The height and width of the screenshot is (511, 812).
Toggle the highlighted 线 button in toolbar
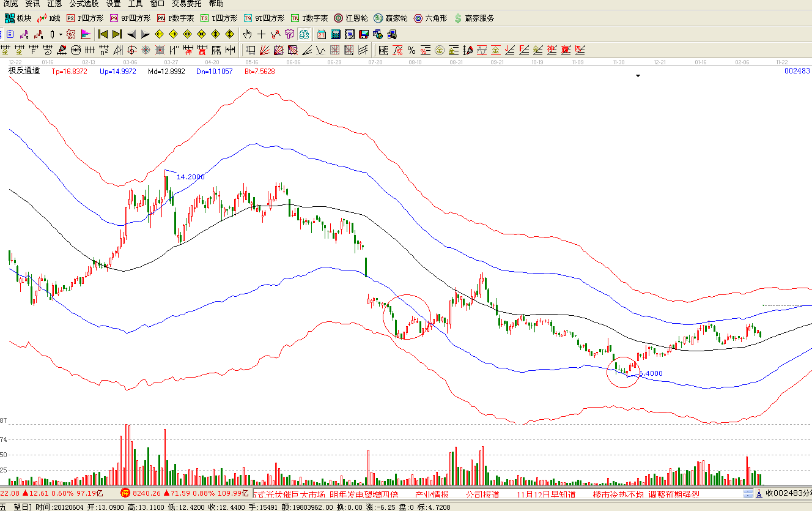[304, 34]
